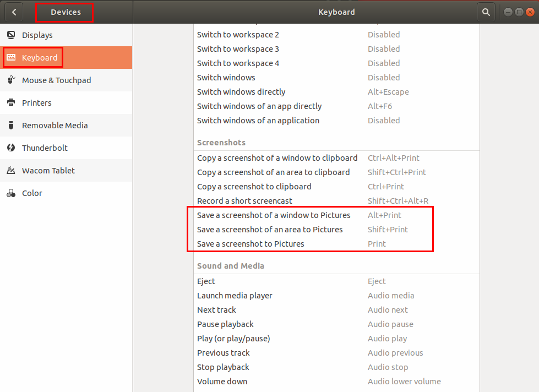
Task: Select the Stop playback shortcut
Action: coord(336,367)
